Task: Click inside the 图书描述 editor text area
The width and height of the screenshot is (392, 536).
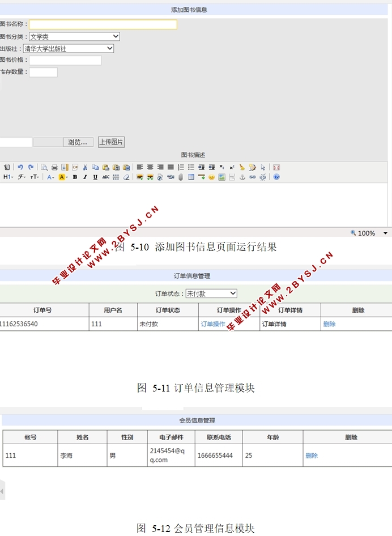Action: [193, 205]
